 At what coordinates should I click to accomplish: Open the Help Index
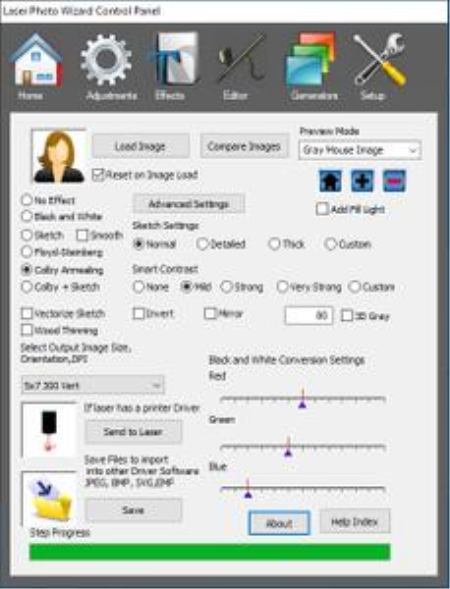pyautogui.click(x=355, y=521)
